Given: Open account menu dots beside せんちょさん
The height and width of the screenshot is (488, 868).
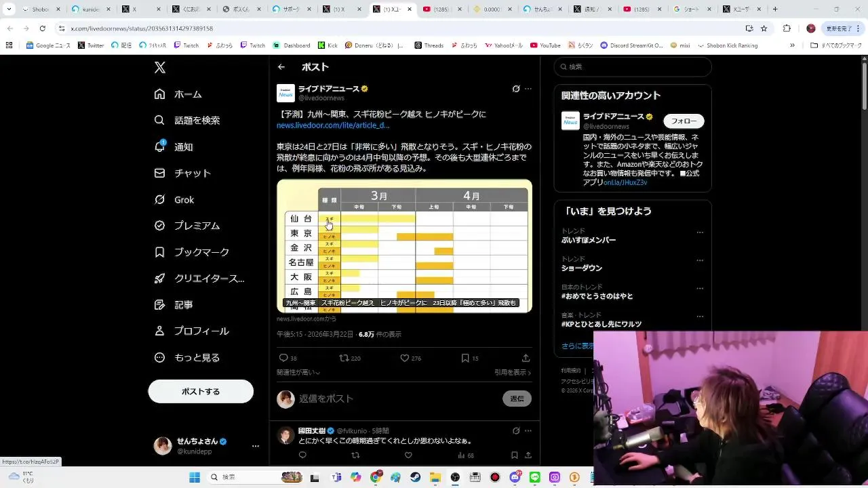Looking at the screenshot, I should 256,446.
